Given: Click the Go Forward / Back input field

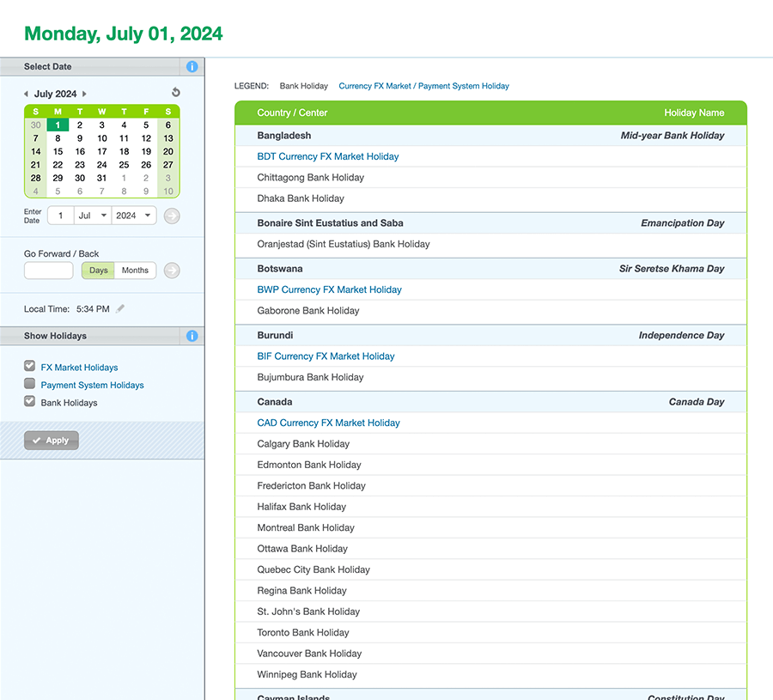Looking at the screenshot, I should coord(49,271).
